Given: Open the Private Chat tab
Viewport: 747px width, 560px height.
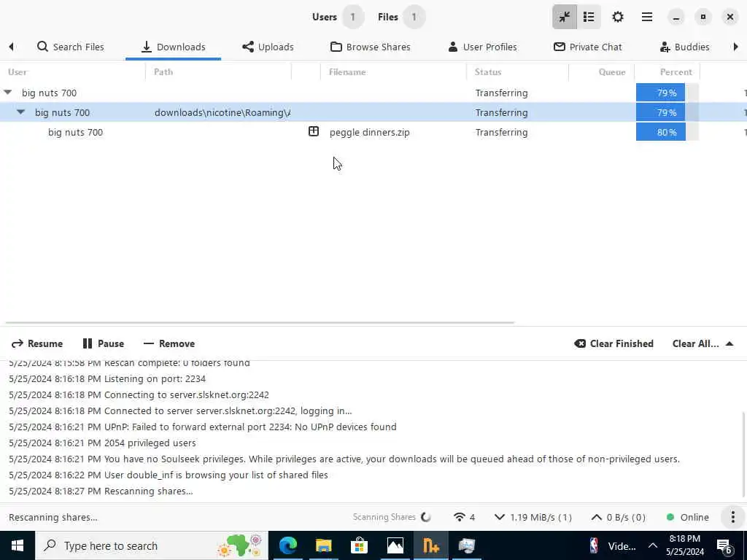Looking at the screenshot, I should tap(588, 47).
